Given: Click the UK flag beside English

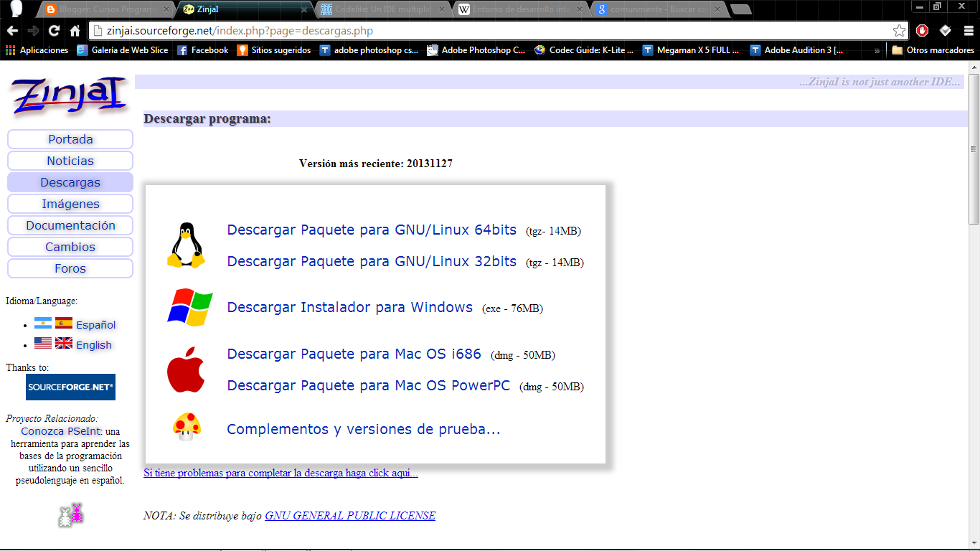Looking at the screenshot, I should (x=63, y=344).
